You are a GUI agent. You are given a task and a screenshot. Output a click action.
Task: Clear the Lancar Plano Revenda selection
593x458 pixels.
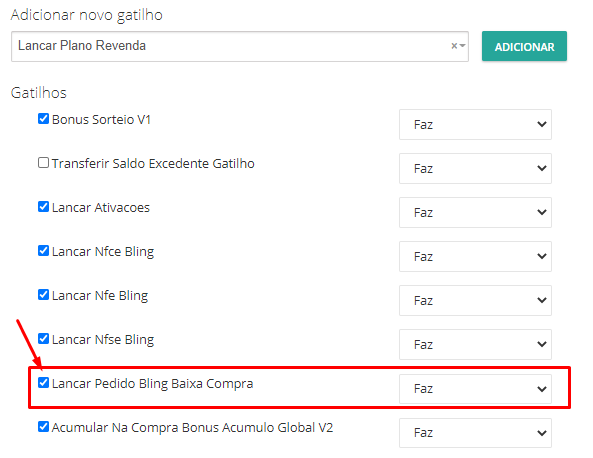pyautogui.click(x=454, y=46)
